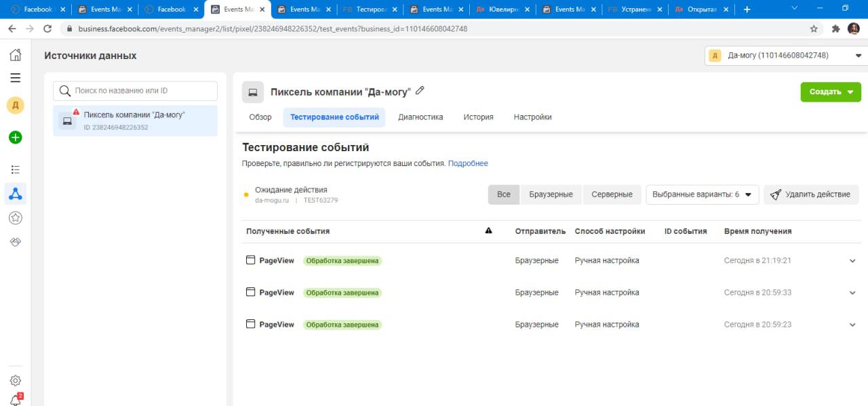Select Пиксель компании "Да-могу" in list
This screenshot has height=406, width=868.
coord(136,121)
